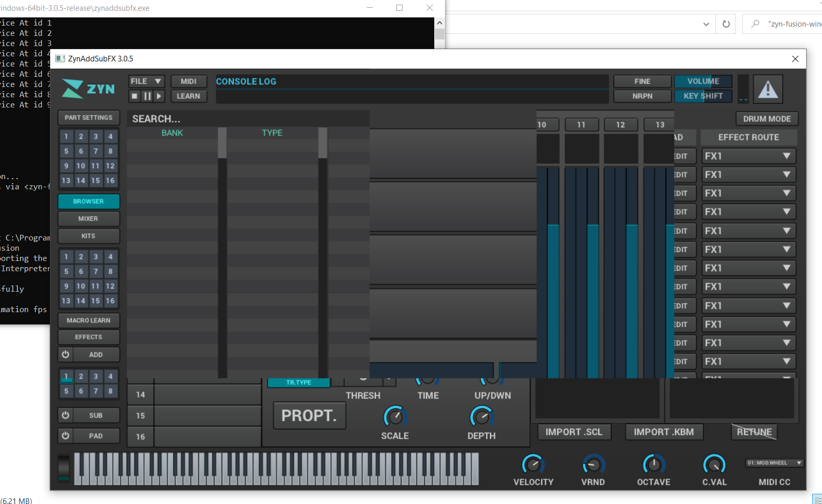822x504 pixels.
Task: Click the ZYN logo icon
Action: tap(73, 89)
